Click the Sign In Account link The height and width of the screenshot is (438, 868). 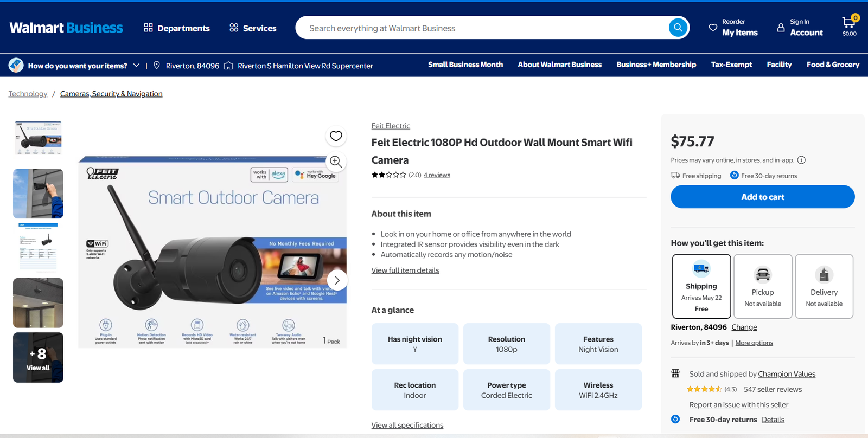click(800, 28)
